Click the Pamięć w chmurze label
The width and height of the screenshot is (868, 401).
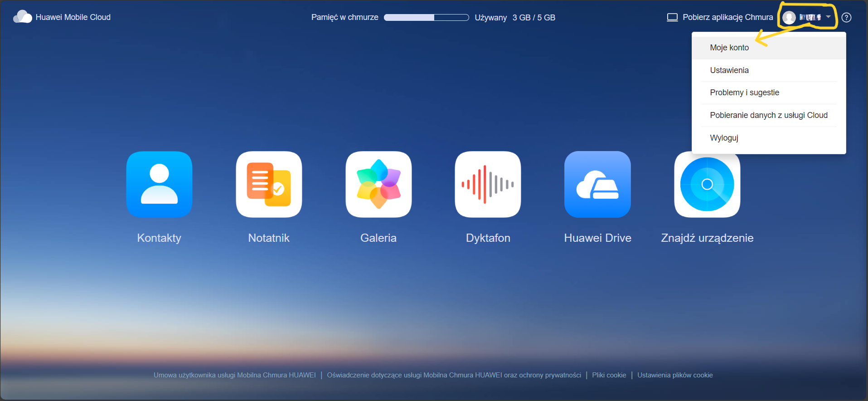pos(344,17)
